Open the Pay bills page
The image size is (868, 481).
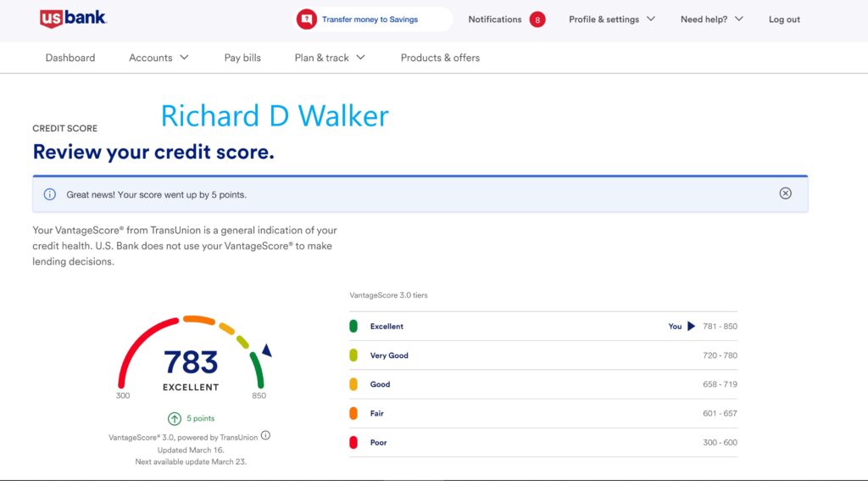(242, 58)
